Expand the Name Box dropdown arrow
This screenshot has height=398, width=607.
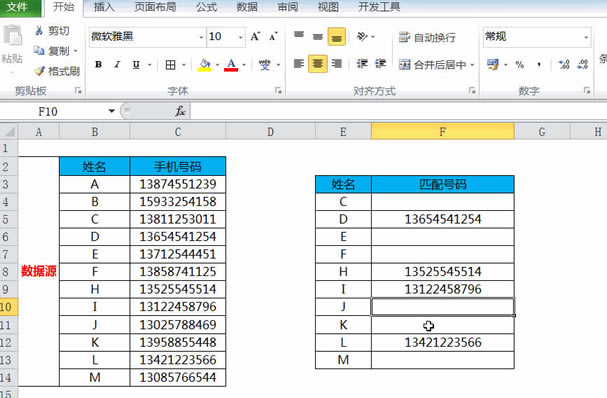click(x=111, y=112)
